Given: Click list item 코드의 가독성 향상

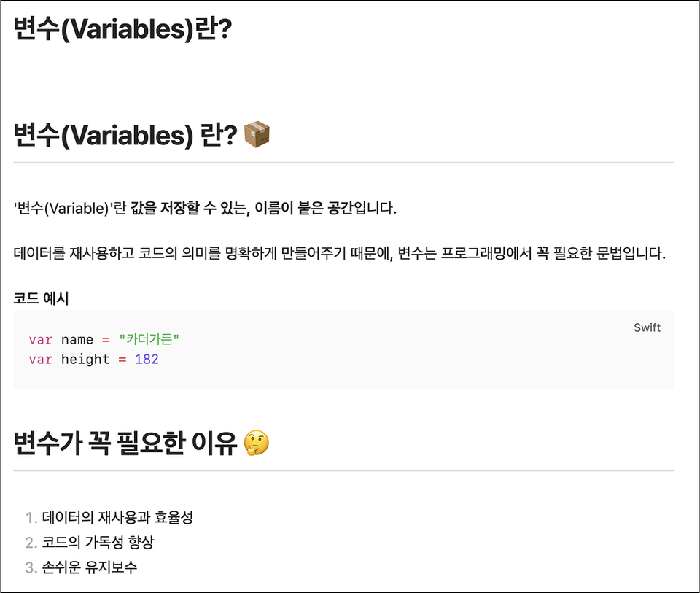Looking at the screenshot, I should coord(98,542).
